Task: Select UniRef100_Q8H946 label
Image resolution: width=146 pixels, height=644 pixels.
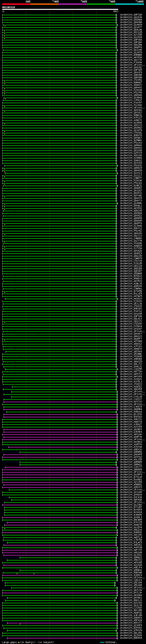Action: [x=131, y=95]
